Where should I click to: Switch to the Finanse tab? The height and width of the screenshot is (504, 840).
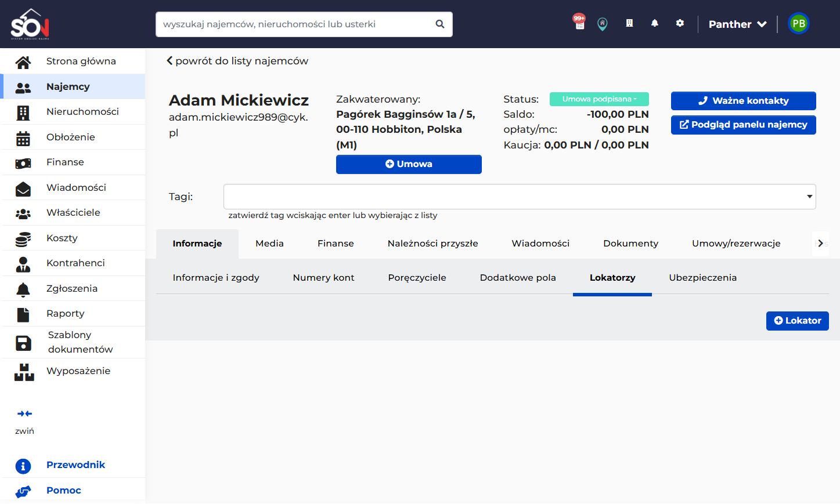pos(336,244)
